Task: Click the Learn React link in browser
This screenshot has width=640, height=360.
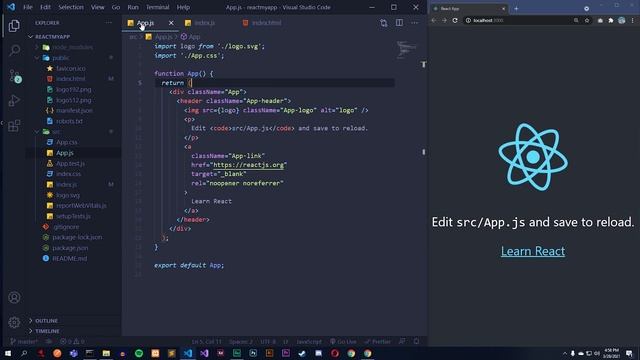Action: tap(533, 251)
